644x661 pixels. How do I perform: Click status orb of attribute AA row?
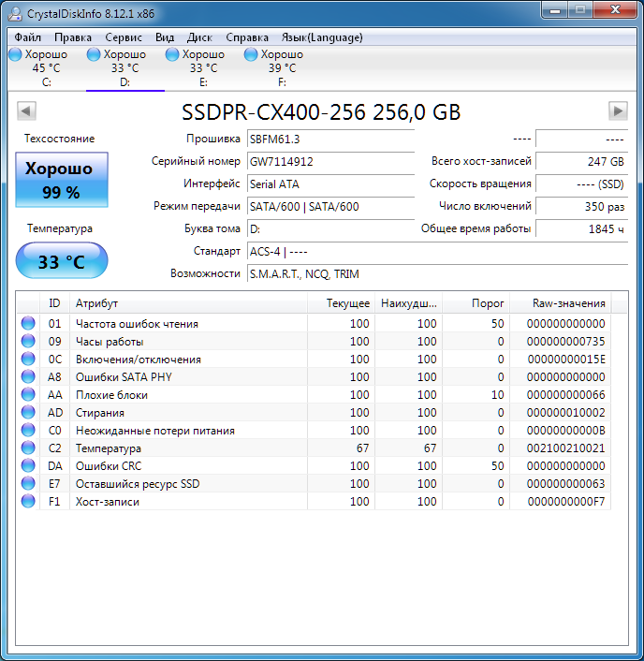[x=28, y=394]
